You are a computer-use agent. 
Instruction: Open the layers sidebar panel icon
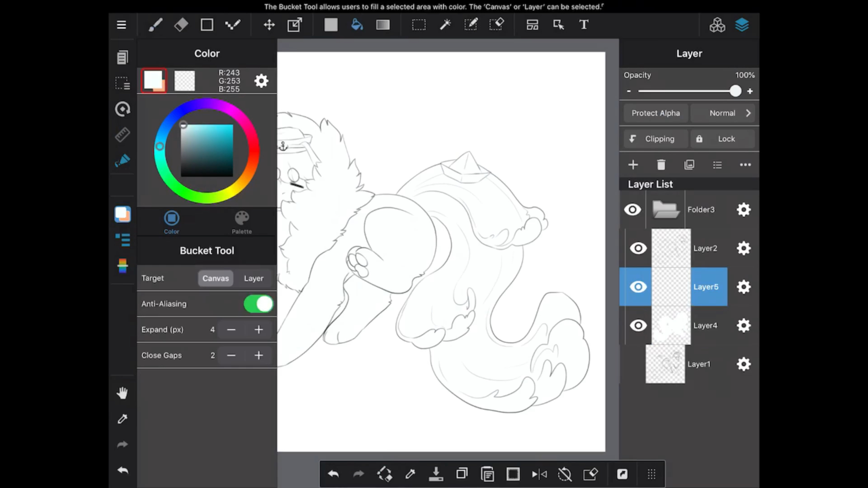pos(123,57)
